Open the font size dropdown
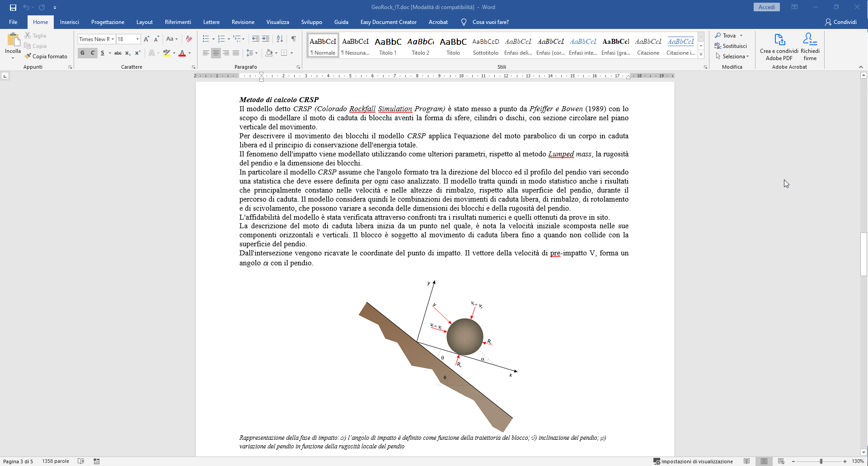This screenshot has width=868, height=466. point(138,39)
